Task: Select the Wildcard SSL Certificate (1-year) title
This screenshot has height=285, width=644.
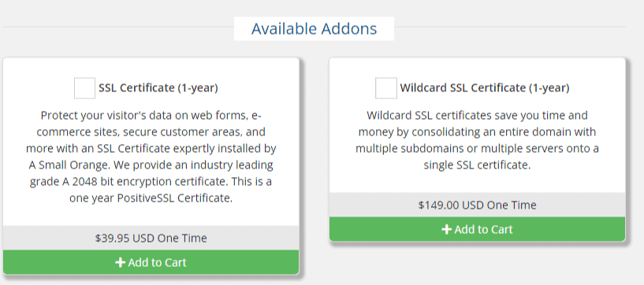Action: tap(485, 88)
